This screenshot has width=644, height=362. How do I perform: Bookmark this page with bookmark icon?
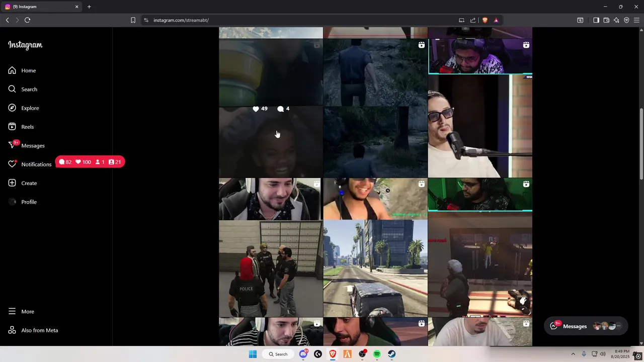[133, 20]
